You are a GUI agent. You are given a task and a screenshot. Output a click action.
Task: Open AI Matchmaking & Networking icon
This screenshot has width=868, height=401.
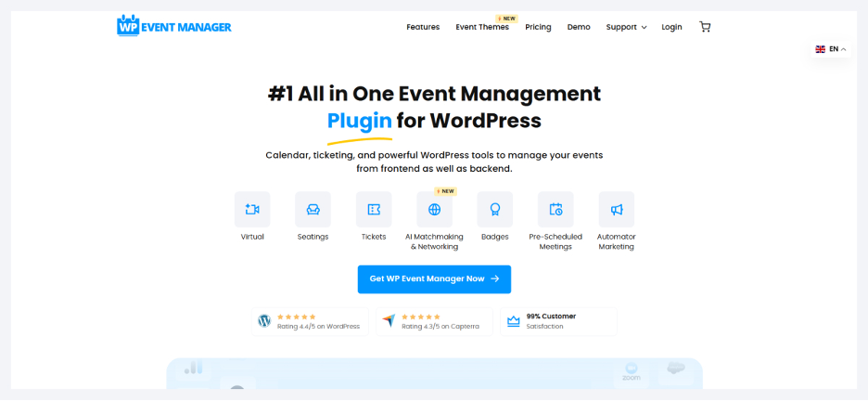pos(434,210)
